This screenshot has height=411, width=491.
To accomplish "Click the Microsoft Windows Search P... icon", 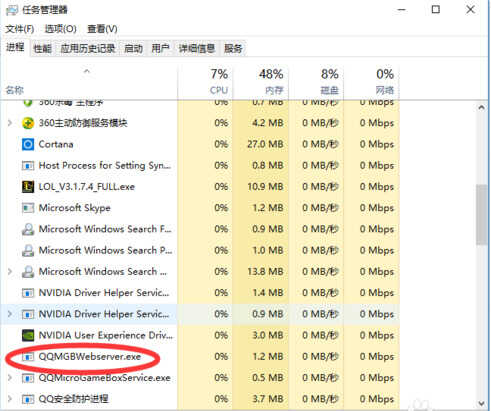I will (x=28, y=250).
